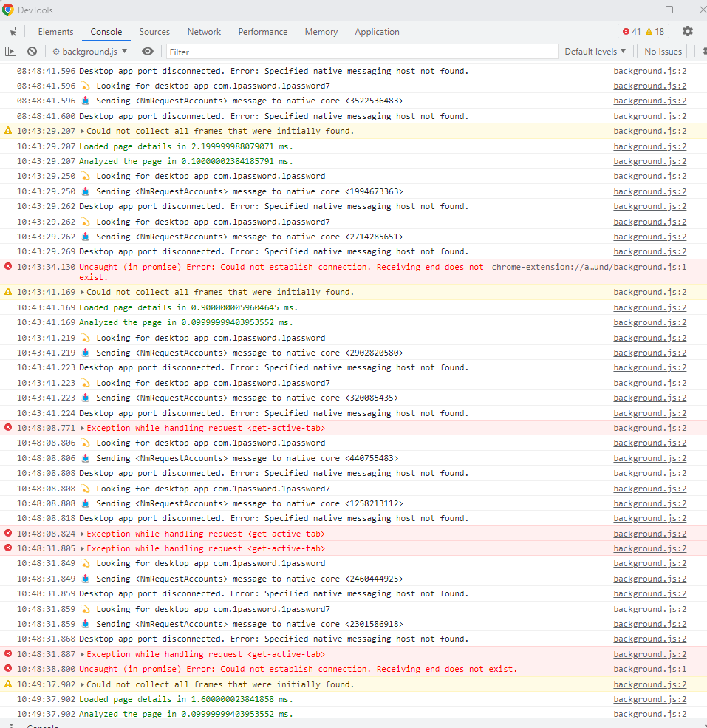The height and width of the screenshot is (728, 707).
Task: Click the yellow warning count 18
Action: pos(655,32)
